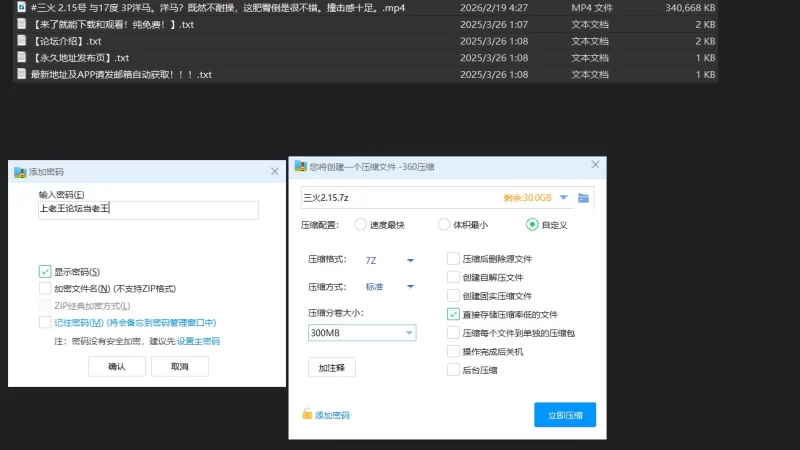Select the 【论坛介绍】.txt file icon
800x450 pixels.
click(21, 41)
